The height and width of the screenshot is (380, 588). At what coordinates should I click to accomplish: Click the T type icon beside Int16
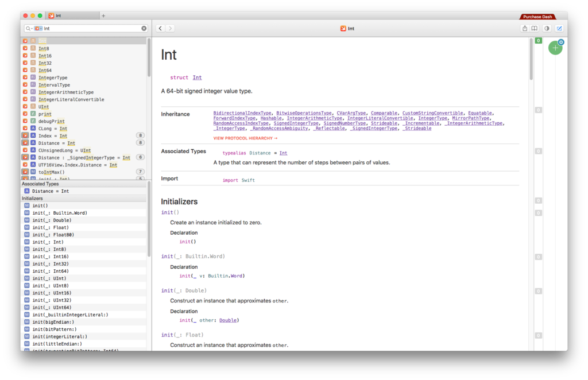(x=33, y=56)
